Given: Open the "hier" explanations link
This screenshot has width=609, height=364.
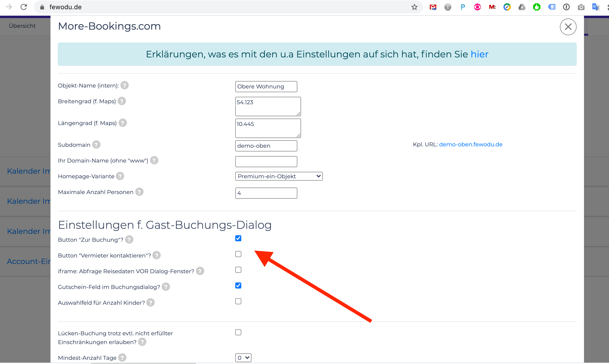Looking at the screenshot, I should [x=480, y=54].
